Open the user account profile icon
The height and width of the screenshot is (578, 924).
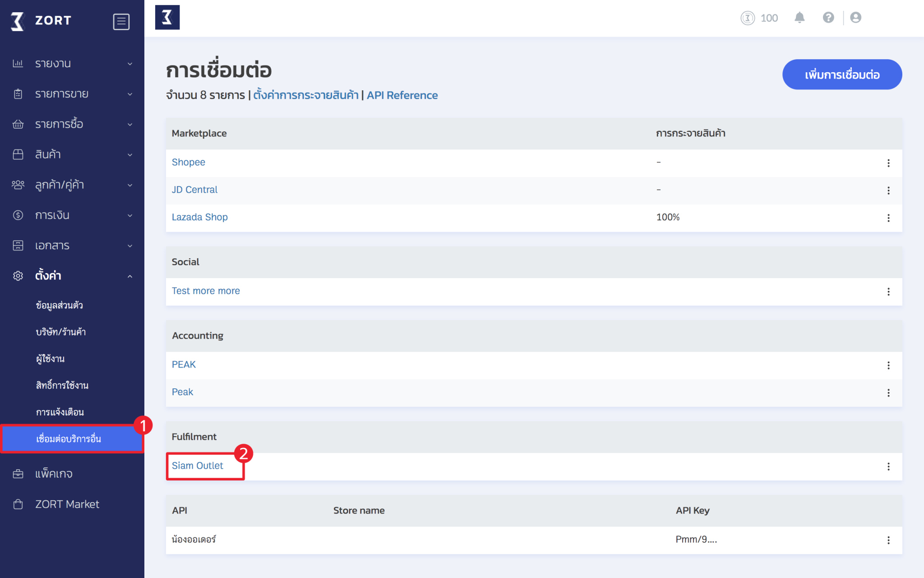(x=855, y=18)
